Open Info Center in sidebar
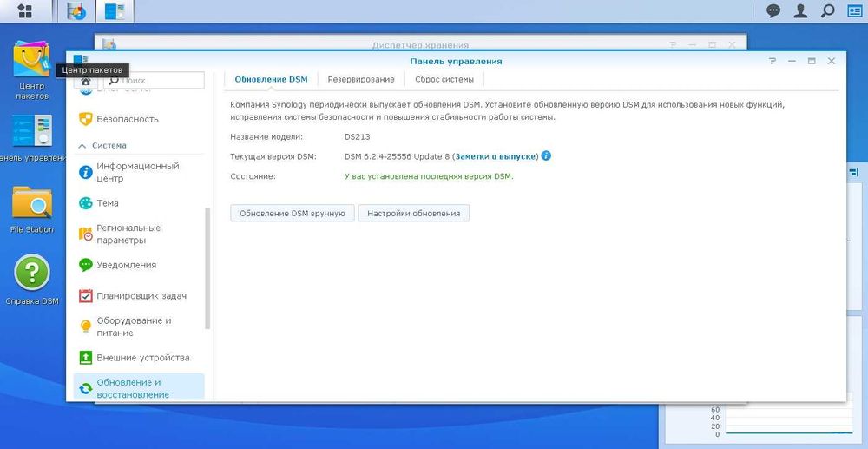The height and width of the screenshot is (449, 868). tap(139, 172)
